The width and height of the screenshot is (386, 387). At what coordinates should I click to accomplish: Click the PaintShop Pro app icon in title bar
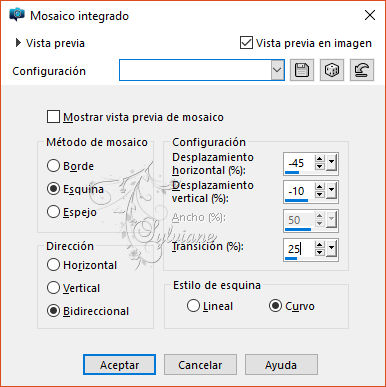(x=17, y=15)
